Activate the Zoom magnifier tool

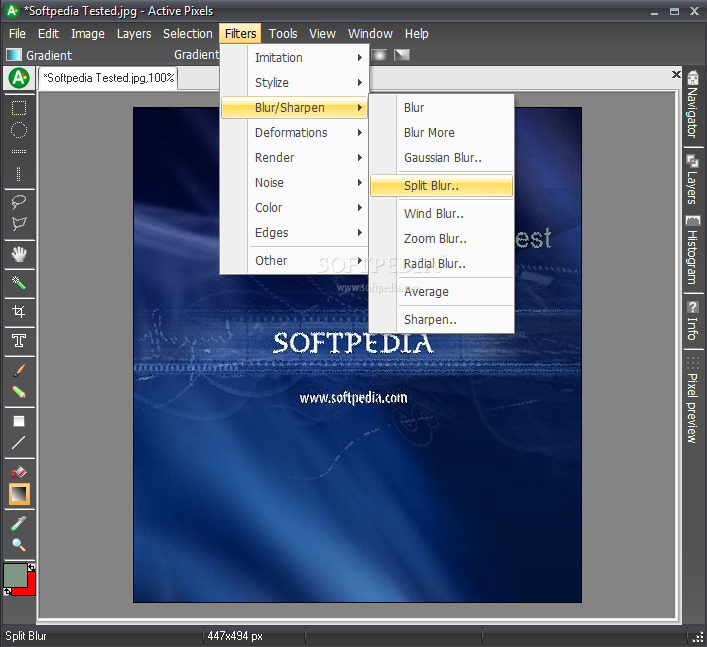tap(18, 545)
